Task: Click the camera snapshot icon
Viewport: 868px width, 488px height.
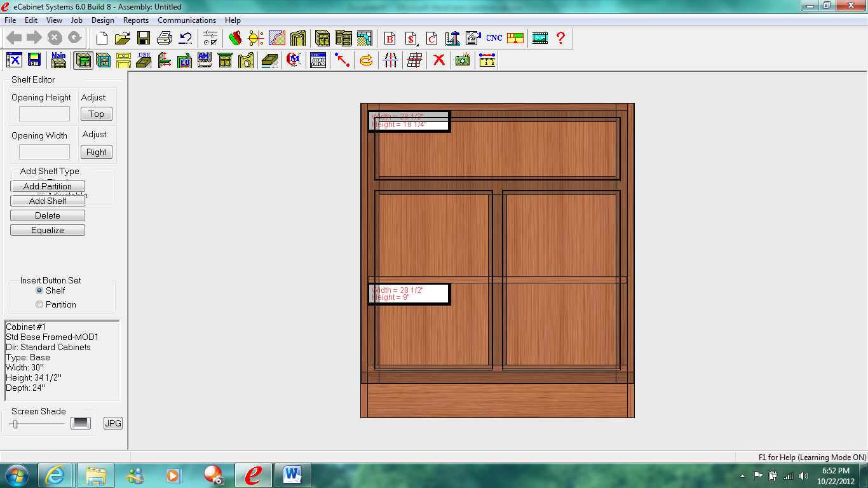Action: 463,60
